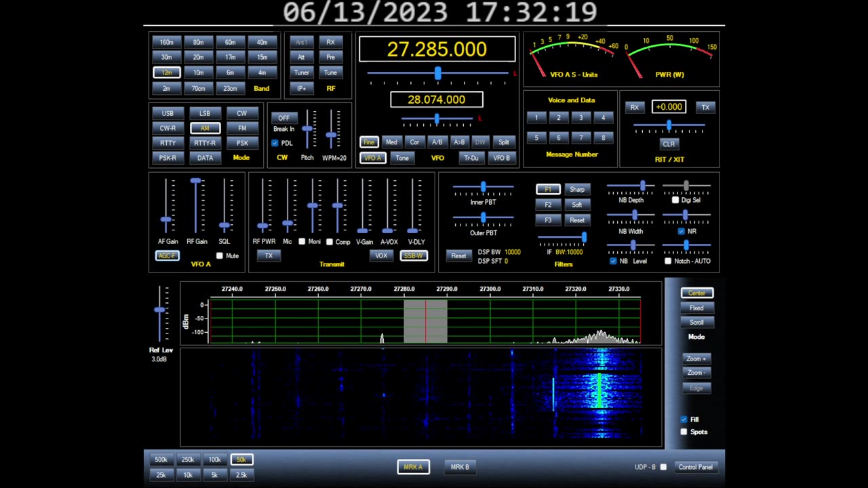Screen dimensions: 868x488
Task: Click the AGC-F button
Action: [167, 256]
